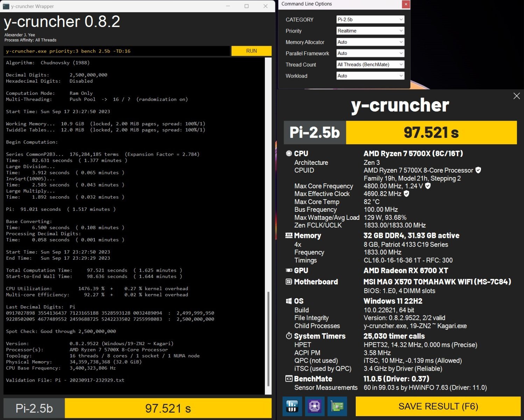Open the Parallel Framework dropdown

click(x=370, y=53)
